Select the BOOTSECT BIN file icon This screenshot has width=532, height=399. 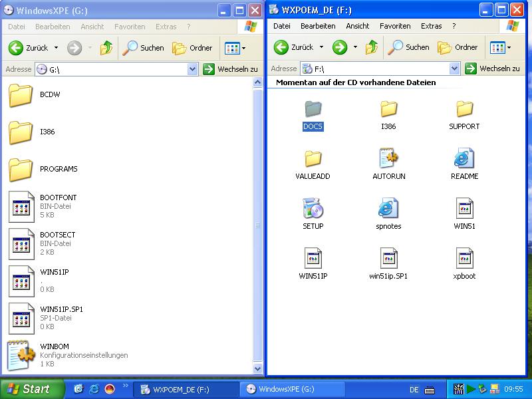[21, 244]
